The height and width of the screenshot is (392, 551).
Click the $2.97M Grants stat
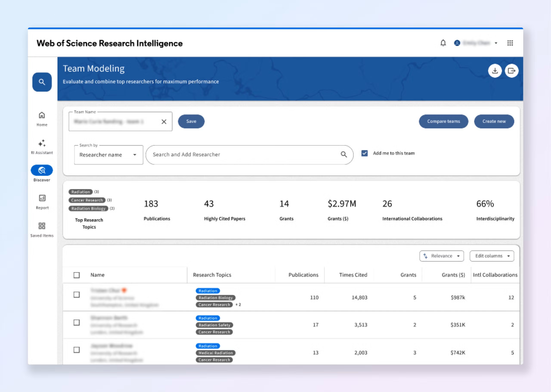point(342,210)
